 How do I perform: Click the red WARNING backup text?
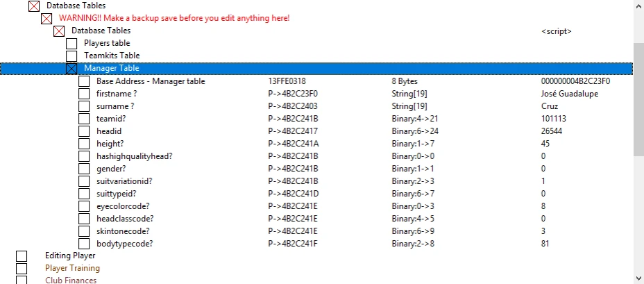click(x=174, y=18)
